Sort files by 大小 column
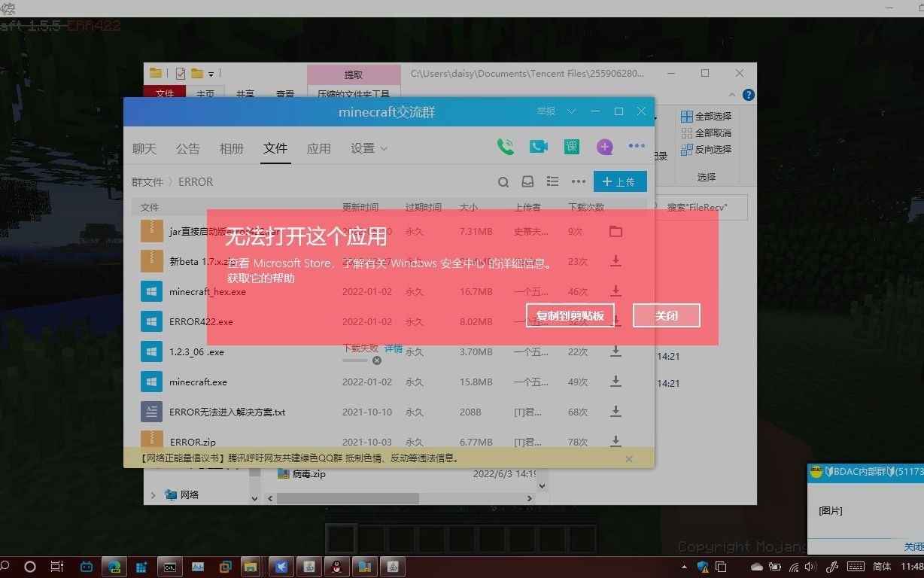This screenshot has height=578, width=924. coord(469,207)
